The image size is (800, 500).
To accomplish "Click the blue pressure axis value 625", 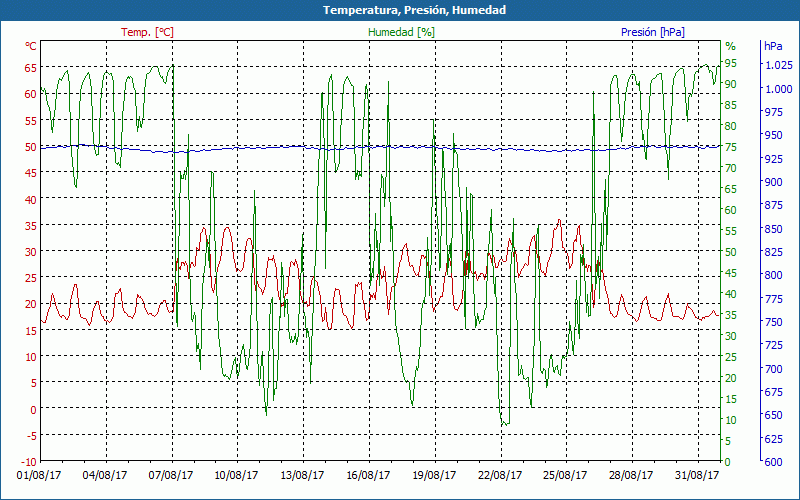I will pos(773,438).
